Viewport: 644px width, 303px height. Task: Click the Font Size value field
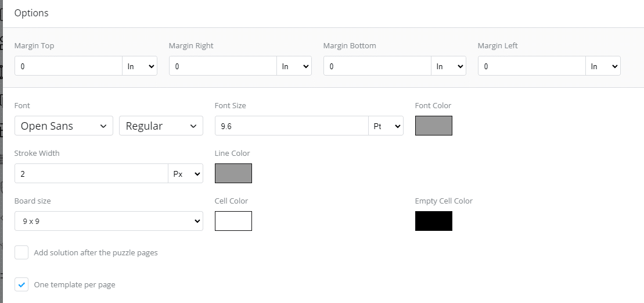tap(292, 126)
